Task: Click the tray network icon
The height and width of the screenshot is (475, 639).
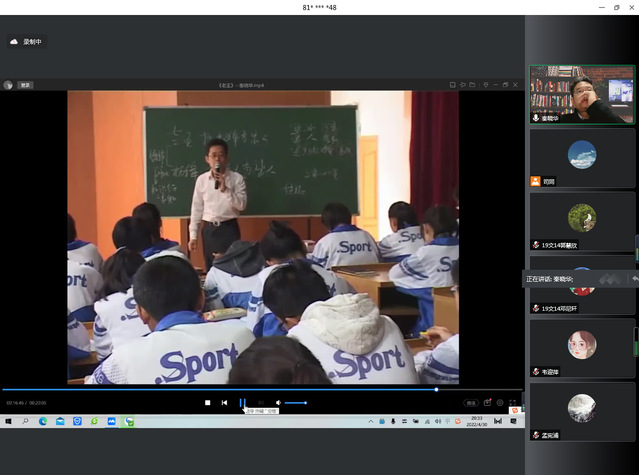Action: [427, 421]
